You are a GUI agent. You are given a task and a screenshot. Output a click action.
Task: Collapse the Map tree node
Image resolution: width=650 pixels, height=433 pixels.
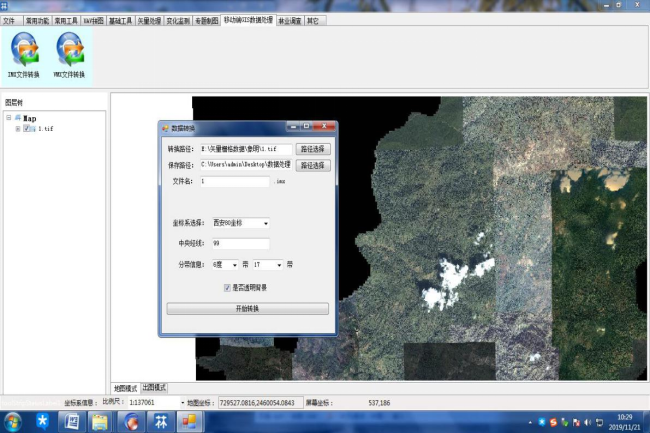tap(8, 117)
